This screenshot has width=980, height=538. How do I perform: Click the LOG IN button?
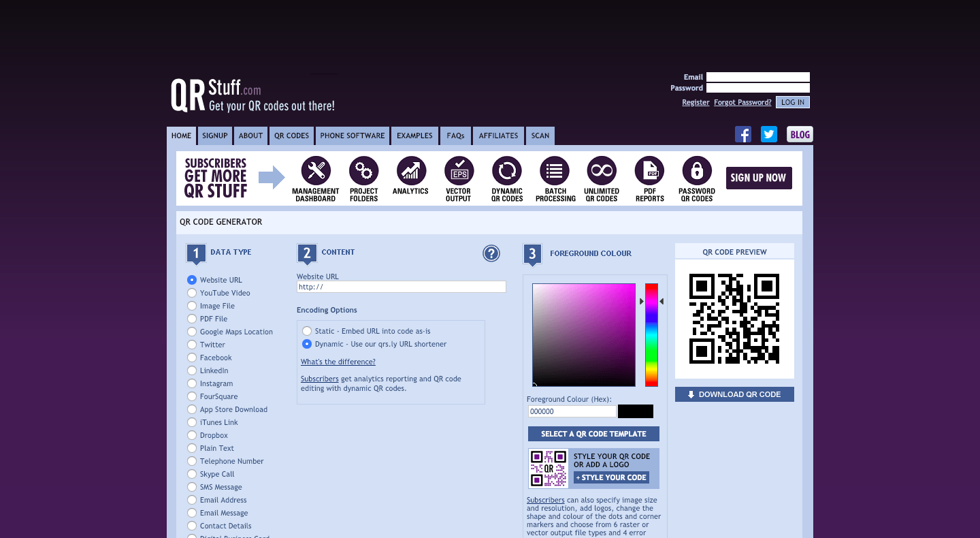click(x=793, y=102)
